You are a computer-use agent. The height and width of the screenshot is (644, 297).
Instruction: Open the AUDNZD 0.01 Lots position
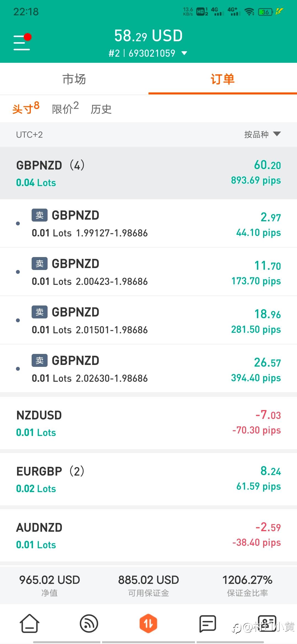click(x=148, y=535)
